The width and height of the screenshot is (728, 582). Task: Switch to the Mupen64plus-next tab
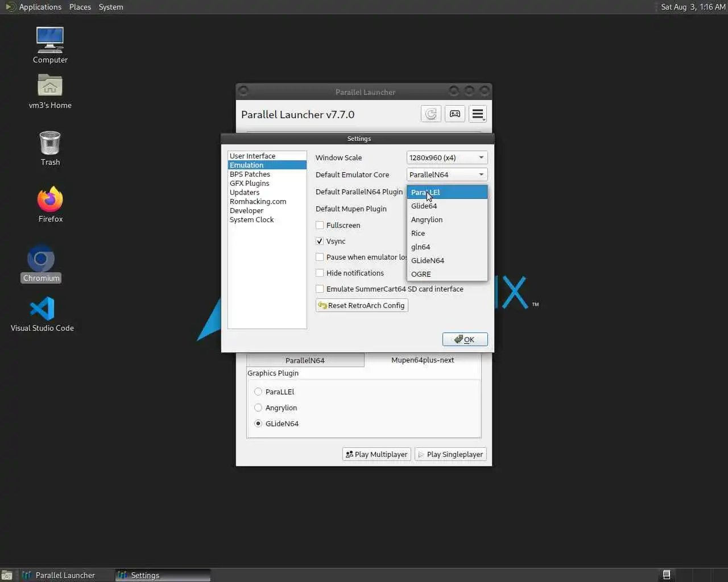(x=423, y=360)
